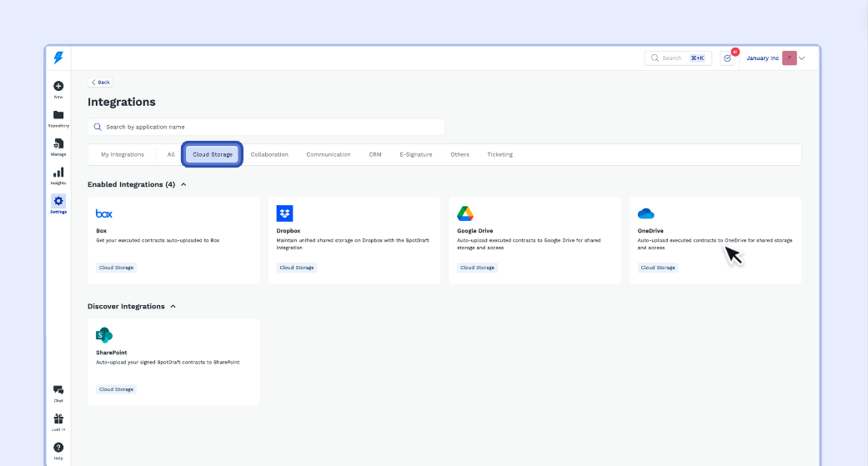Open the Repository folder icon

click(58, 115)
